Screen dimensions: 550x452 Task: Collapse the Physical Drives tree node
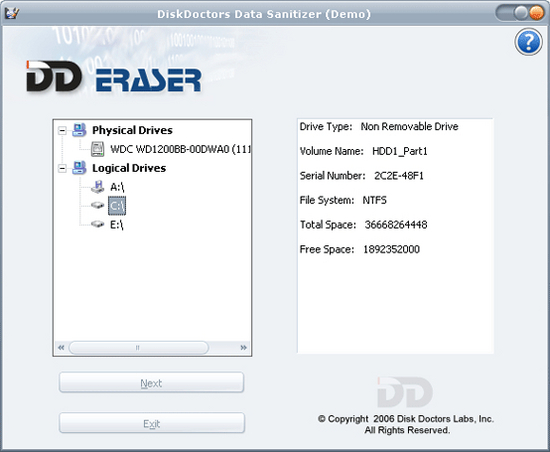[x=62, y=131]
